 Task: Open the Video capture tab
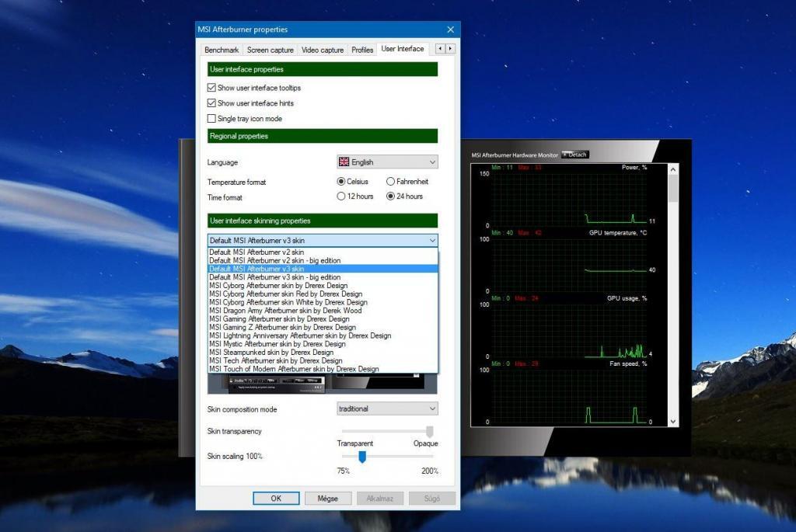(x=322, y=50)
